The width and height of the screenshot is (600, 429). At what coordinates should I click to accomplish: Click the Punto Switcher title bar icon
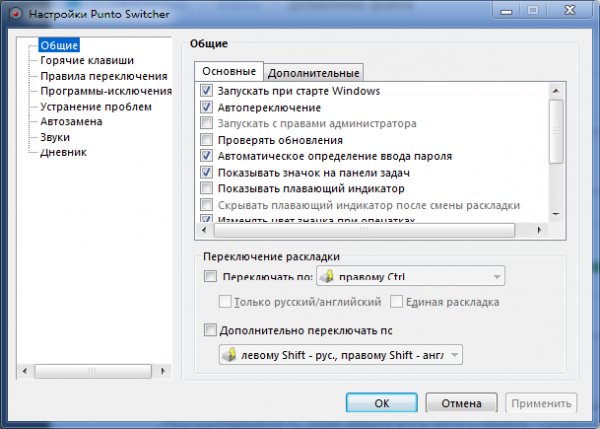tap(16, 14)
